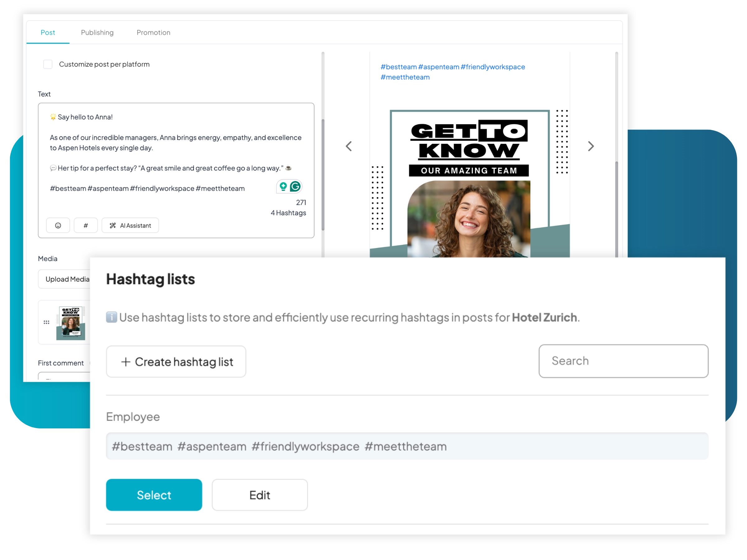Open the hashtag list picker
Screen dimensions: 747x560
click(86, 226)
